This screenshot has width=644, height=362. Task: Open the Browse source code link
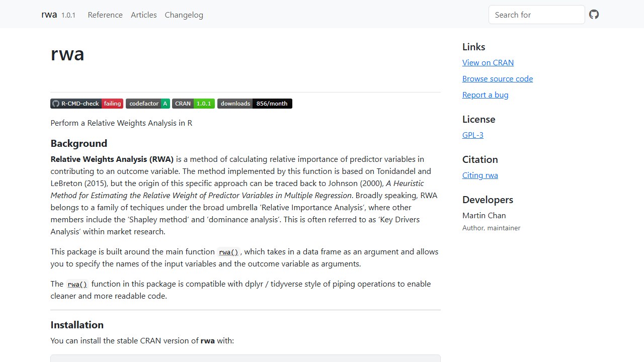pyautogui.click(x=498, y=78)
